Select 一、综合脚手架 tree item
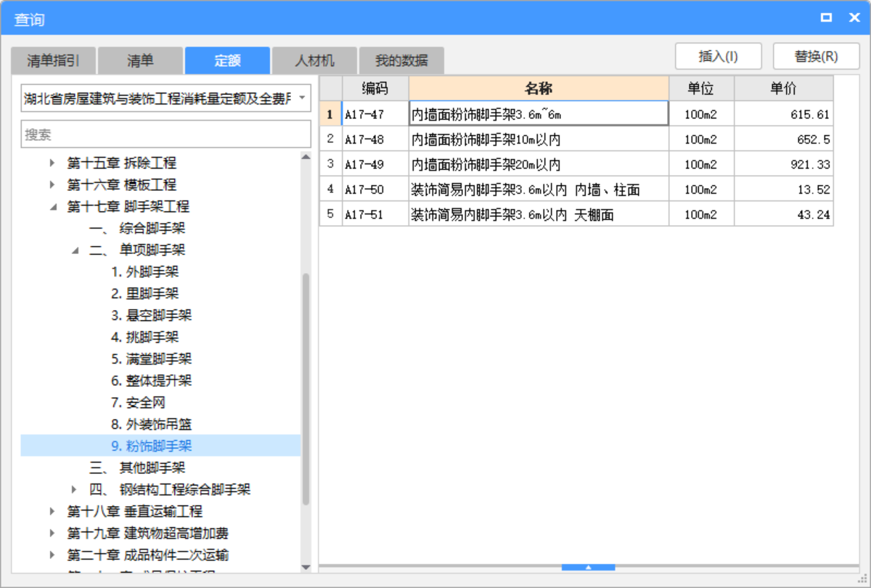The image size is (871, 588). 137,229
